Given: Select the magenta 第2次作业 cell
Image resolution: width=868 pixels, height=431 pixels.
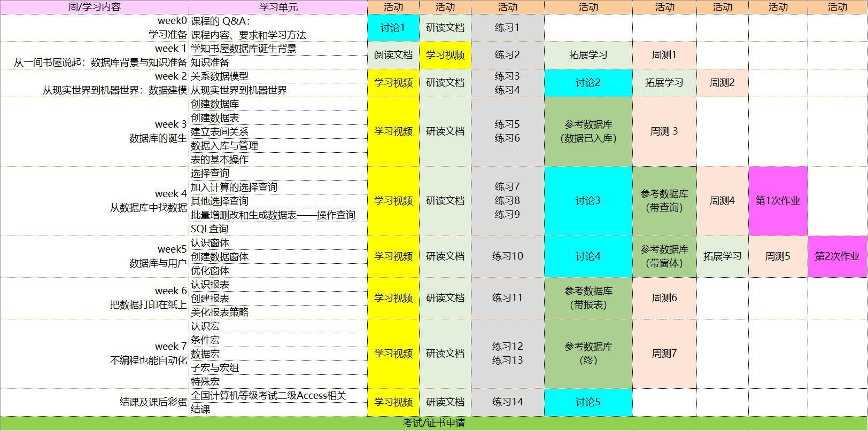Looking at the screenshot, I should (837, 256).
